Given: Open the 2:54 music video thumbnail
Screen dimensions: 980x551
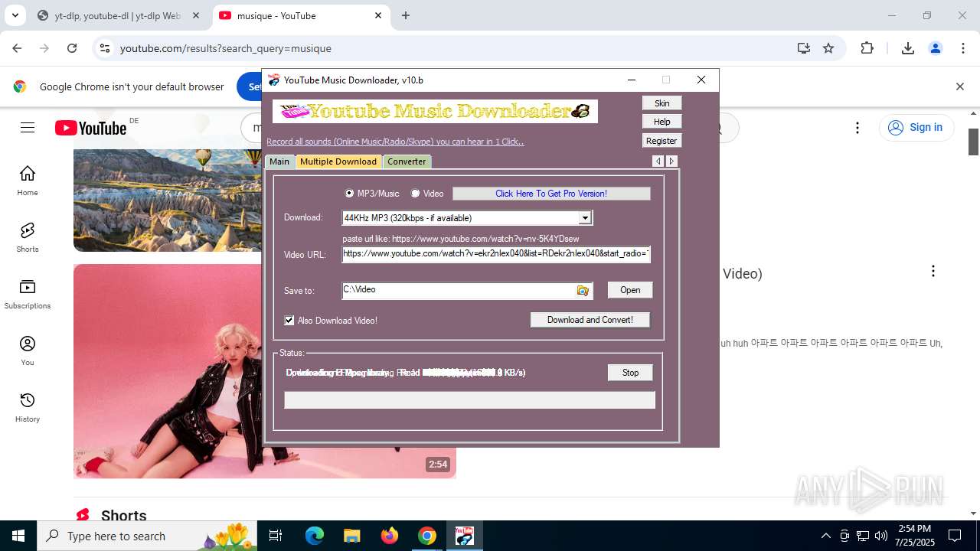Looking at the screenshot, I should [x=168, y=371].
